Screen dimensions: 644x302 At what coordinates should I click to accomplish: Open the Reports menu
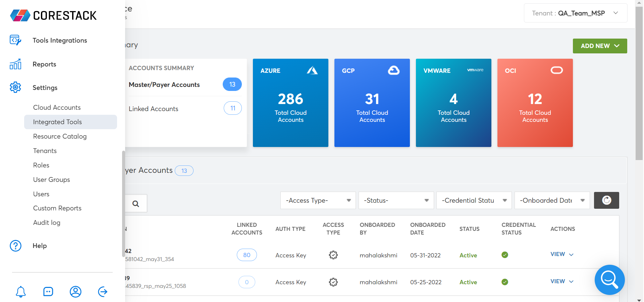tap(44, 64)
